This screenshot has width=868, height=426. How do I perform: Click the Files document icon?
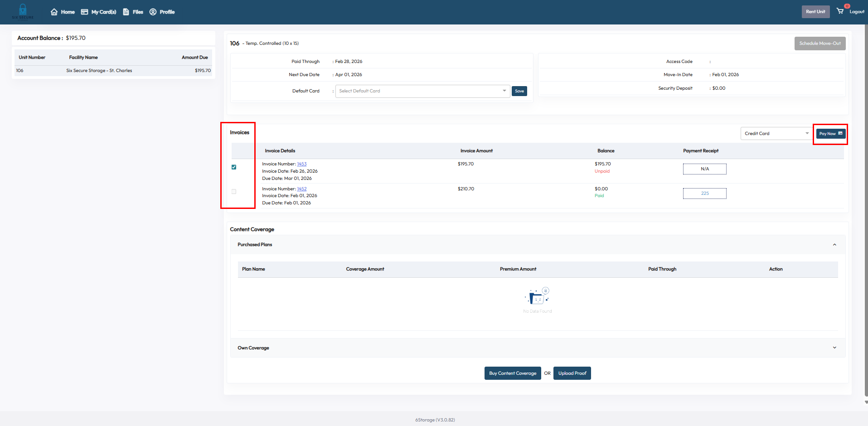(x=126, y=12)
